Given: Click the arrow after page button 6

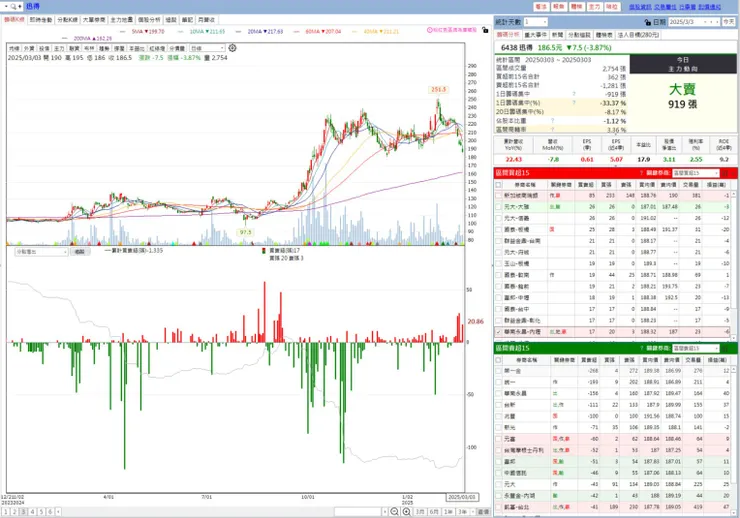Looking at the screenshot, I should [58, 512].
